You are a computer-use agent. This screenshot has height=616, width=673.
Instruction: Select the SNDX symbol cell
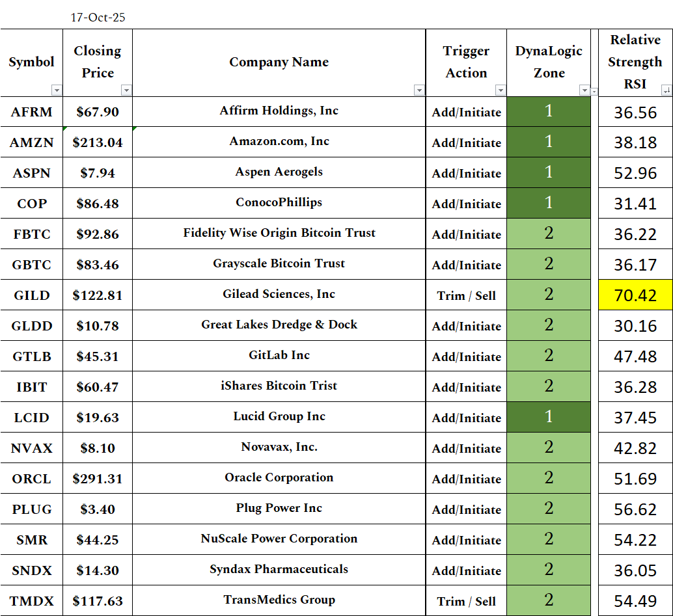pyautogui.click(x=32, y=570)
